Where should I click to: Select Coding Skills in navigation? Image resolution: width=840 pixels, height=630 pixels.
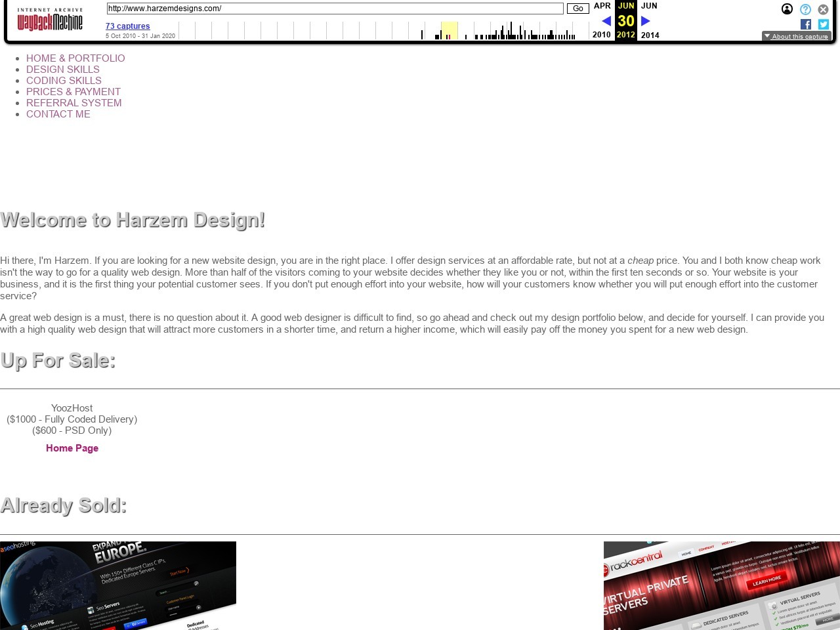(x=64, y=81)
